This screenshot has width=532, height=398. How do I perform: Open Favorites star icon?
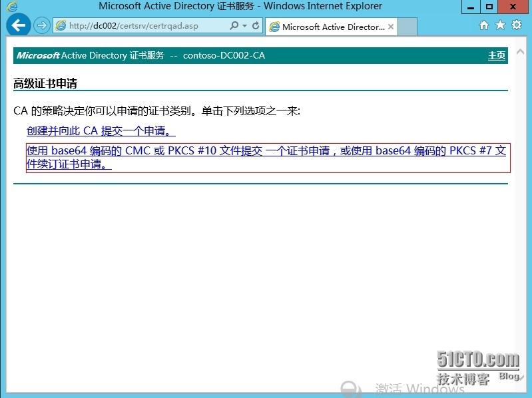pos(500,25)
